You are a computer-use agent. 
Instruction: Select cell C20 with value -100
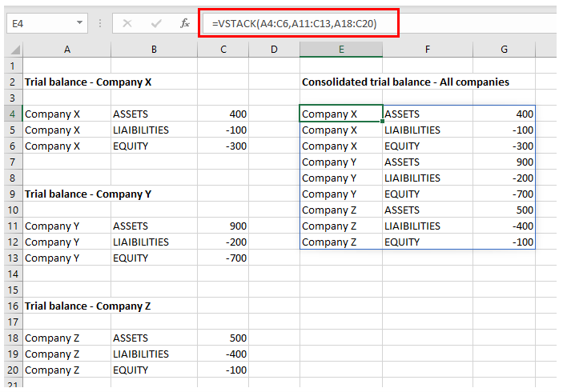pyautogui.click(x=223, y=370)
